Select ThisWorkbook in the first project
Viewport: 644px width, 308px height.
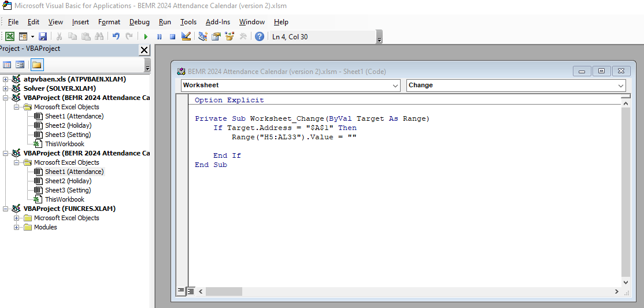(x=65, y=144)
